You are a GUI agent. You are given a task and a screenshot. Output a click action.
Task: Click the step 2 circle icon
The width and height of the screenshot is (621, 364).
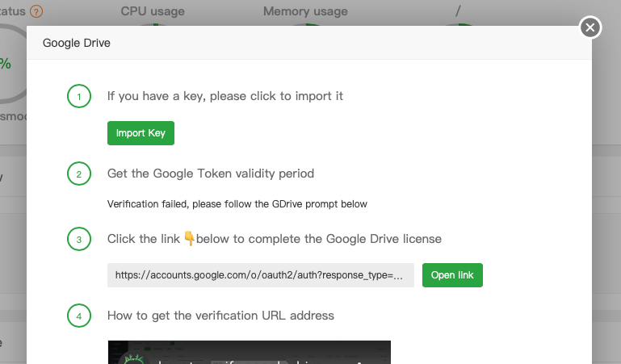tap(79, 174)
